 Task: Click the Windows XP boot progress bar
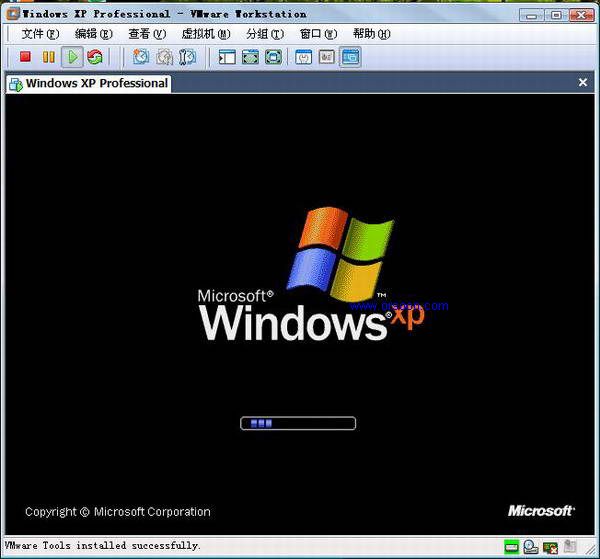pyautogui.click(x=298, y=423)
